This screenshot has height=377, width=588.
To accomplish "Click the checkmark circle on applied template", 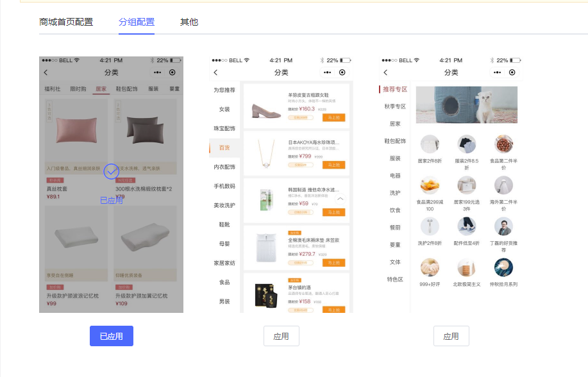I will 112,171.
